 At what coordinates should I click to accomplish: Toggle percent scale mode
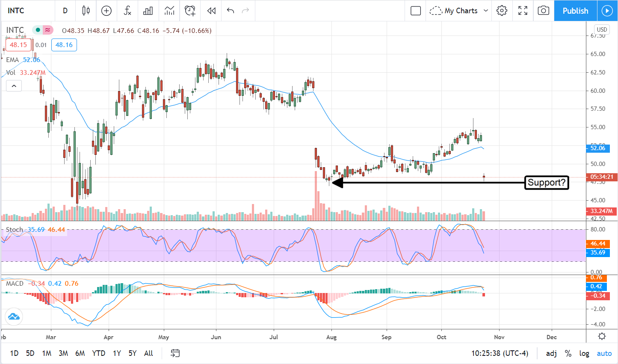coord(568,353)
